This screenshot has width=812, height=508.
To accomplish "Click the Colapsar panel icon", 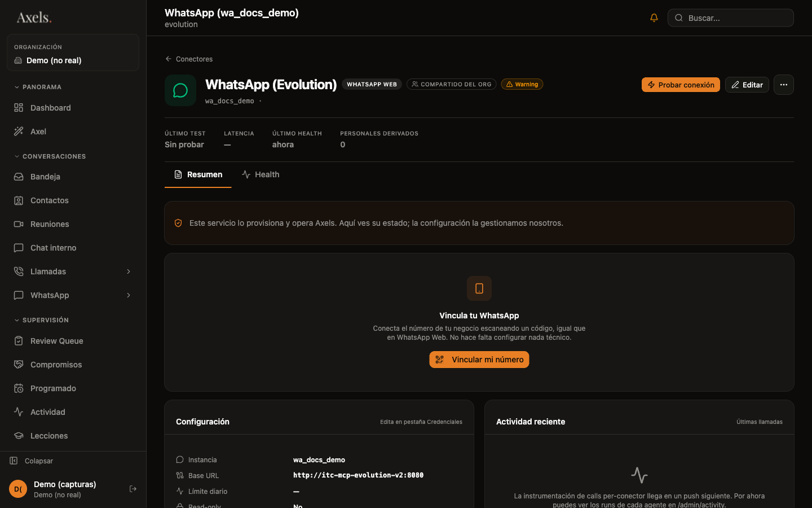I will 14,461.
